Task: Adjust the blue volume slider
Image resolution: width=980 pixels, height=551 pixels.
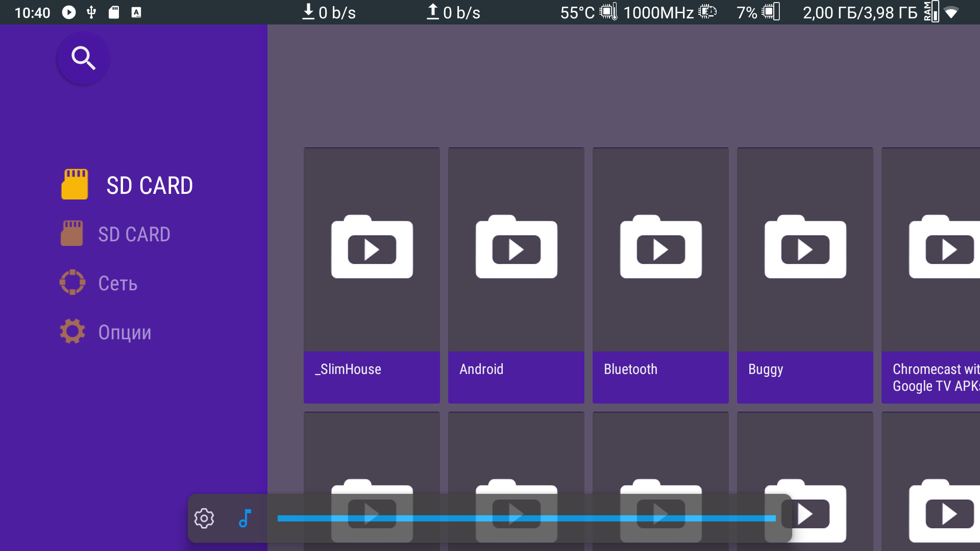Action: tap(526, 518)
